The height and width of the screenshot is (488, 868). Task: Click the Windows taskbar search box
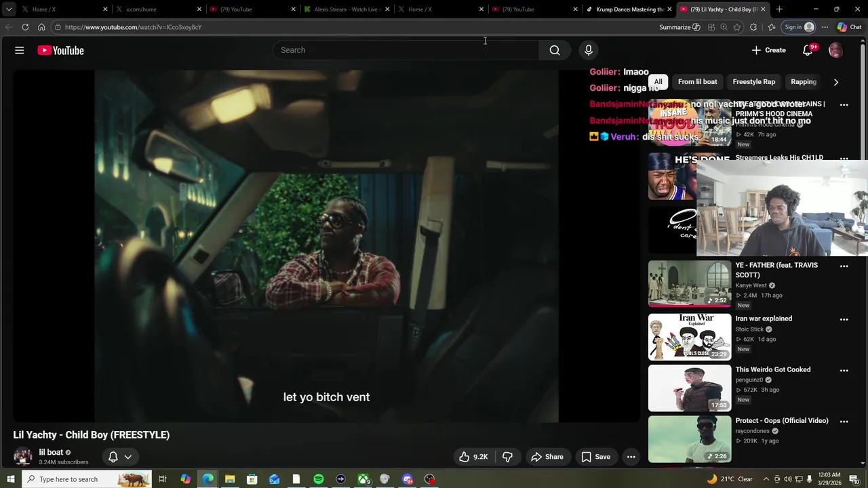click(x=88, y=479)
